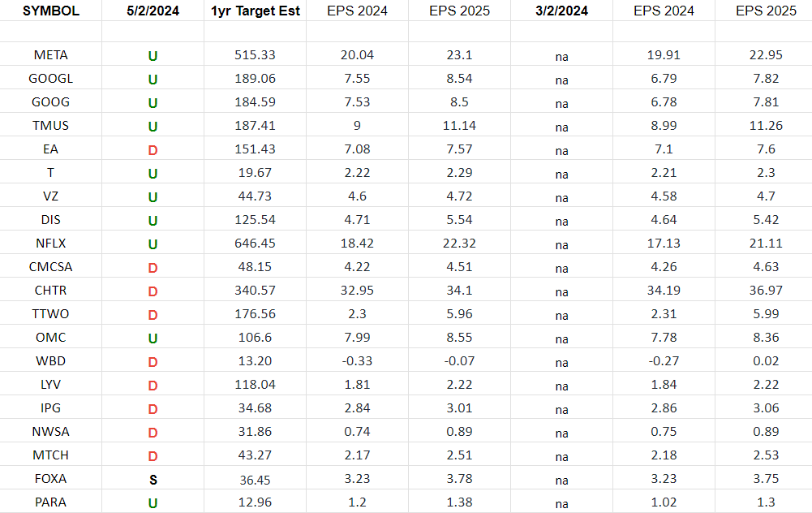Click the CHTR symbol cell
Viewport: 812px width, 513px height.
click(51, 291)
